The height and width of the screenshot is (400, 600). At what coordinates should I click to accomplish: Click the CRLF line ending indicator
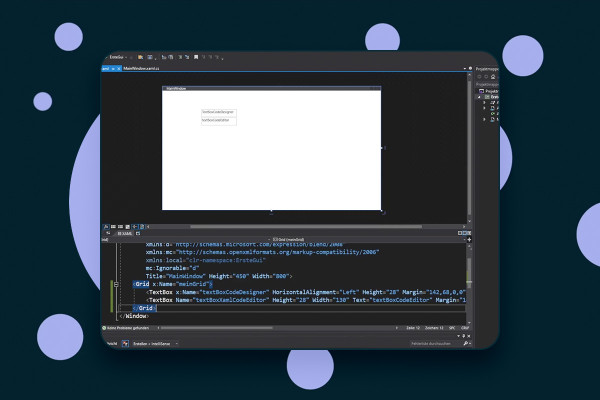tap(465, 328)
